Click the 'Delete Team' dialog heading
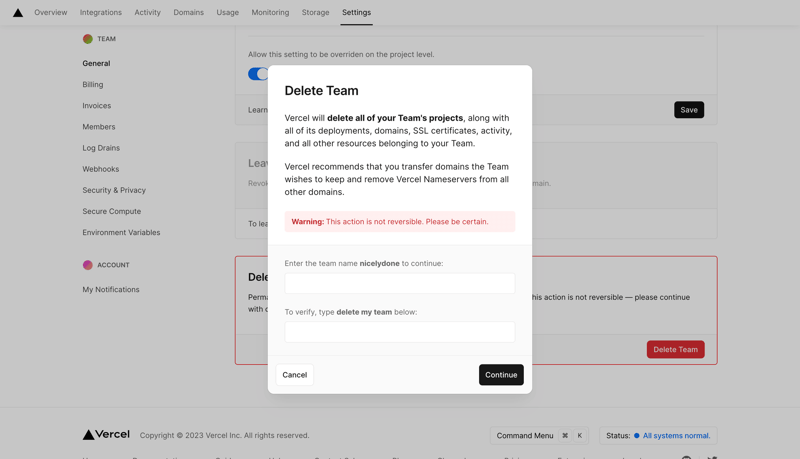This screenshot has height=459, width=800. (321, 91)
